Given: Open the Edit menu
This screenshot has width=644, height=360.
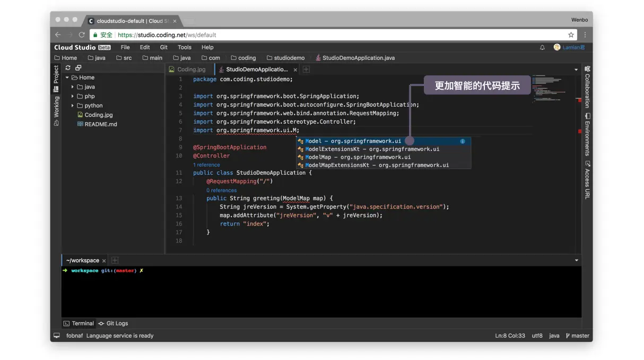Looking at the screenshot, I should pos(145,47).
